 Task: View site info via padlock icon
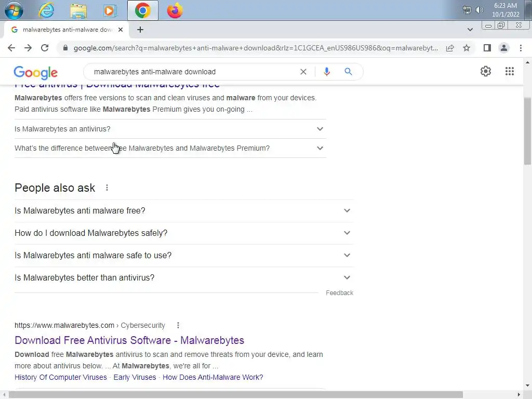(x=65, y=48)
